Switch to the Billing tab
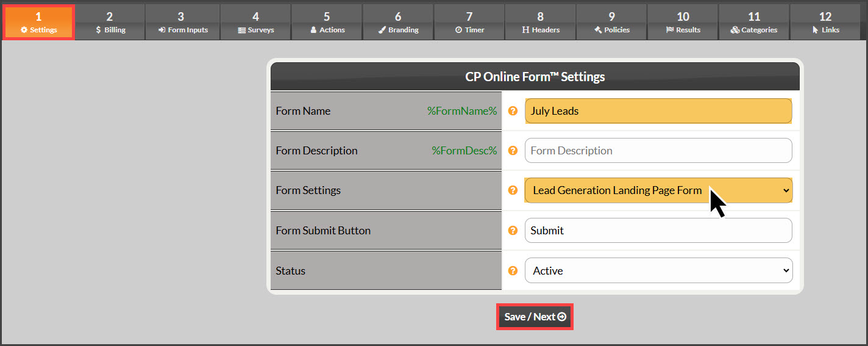Image resolution: width=868 pixels, height=346 pixels. [x=110, y=23]
